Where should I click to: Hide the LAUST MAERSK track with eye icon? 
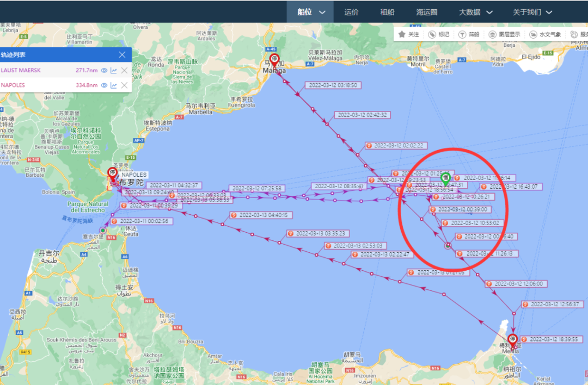pos(104,70)
